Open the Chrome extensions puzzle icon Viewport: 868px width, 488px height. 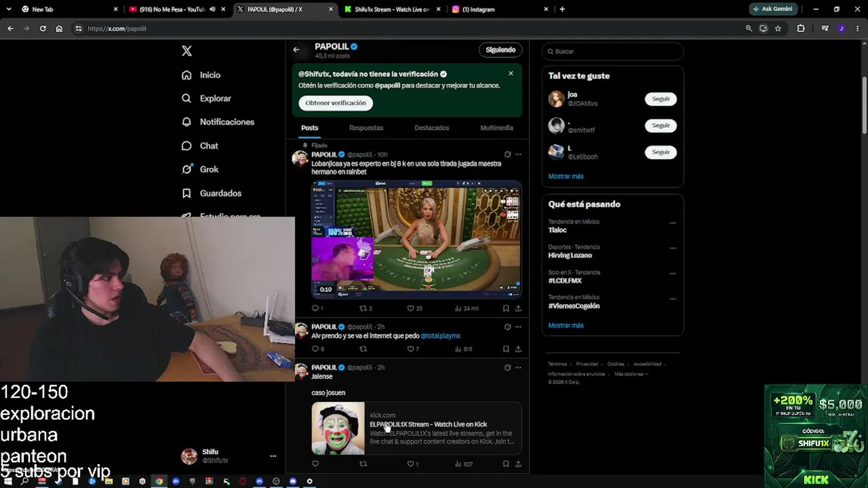(x=801, y=28)
